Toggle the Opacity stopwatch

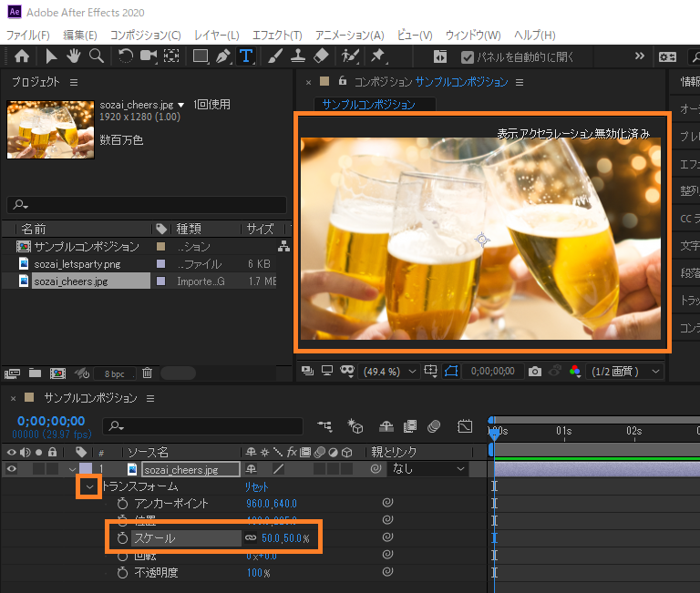(122, 572)
